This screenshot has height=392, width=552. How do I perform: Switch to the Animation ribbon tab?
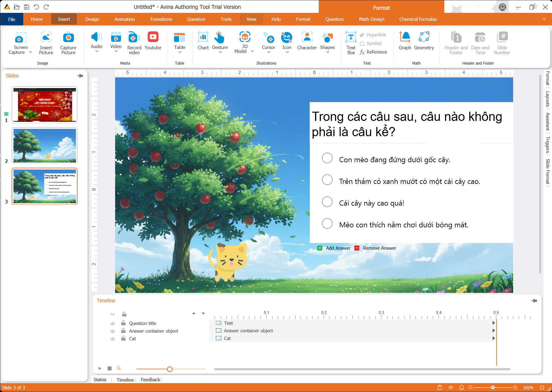[124, 19]
